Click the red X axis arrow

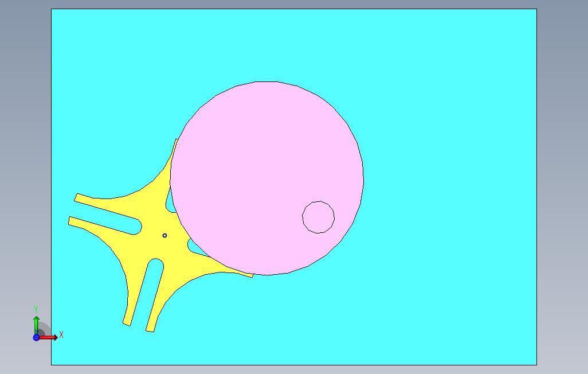tap(49, 337)
